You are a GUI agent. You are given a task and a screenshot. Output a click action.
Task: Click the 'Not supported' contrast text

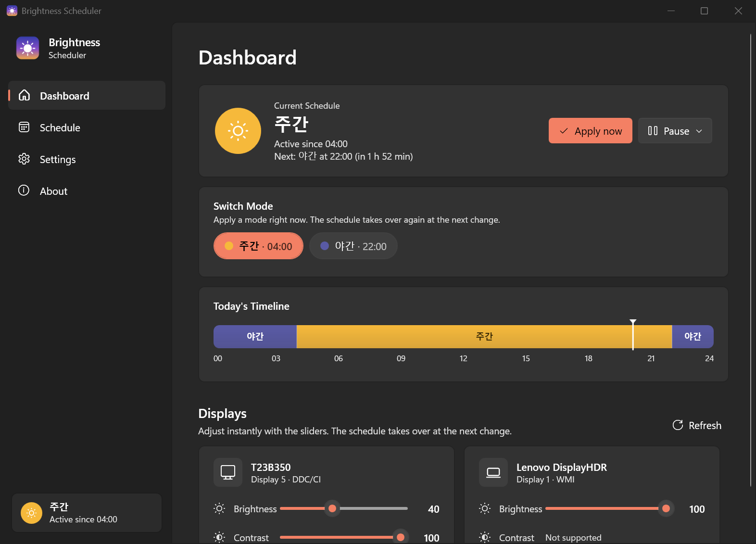point(573,538)
